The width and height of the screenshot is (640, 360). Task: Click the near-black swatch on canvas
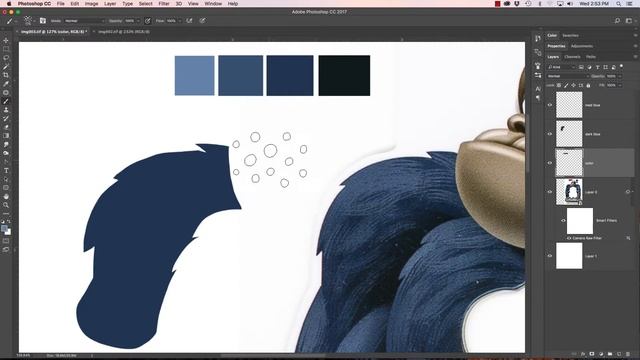coord(344,76)
